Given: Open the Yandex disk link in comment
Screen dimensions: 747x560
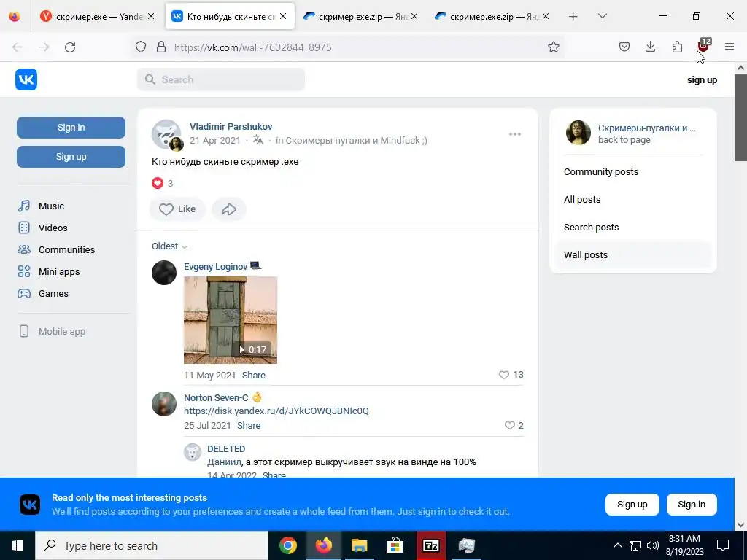Looking at the screenshot, I should point(276,411).
